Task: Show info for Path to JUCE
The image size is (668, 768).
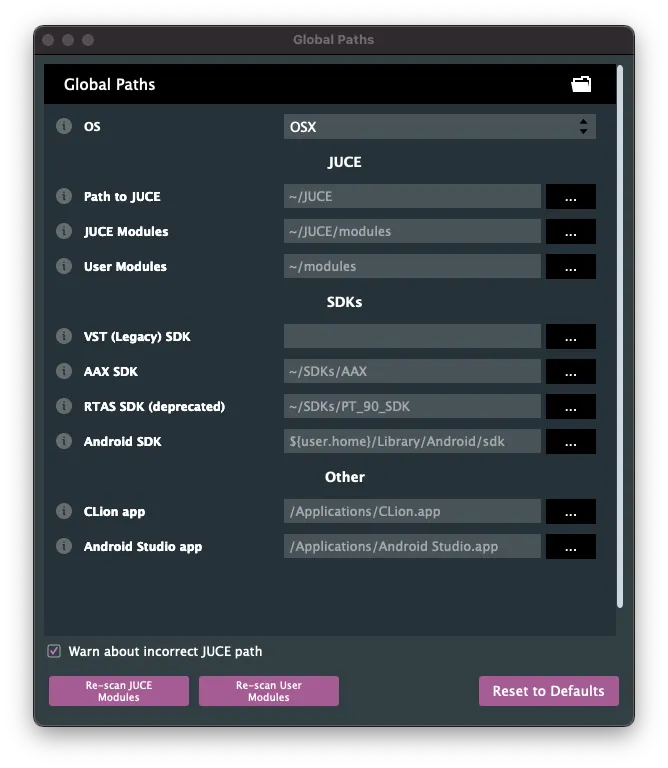Action: 64,197
